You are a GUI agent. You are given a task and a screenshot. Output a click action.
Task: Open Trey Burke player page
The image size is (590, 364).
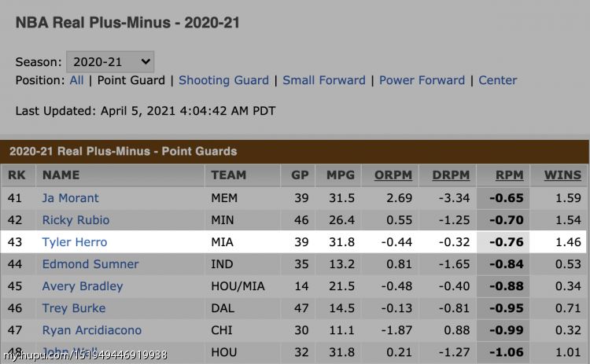(x=74, y=308)
